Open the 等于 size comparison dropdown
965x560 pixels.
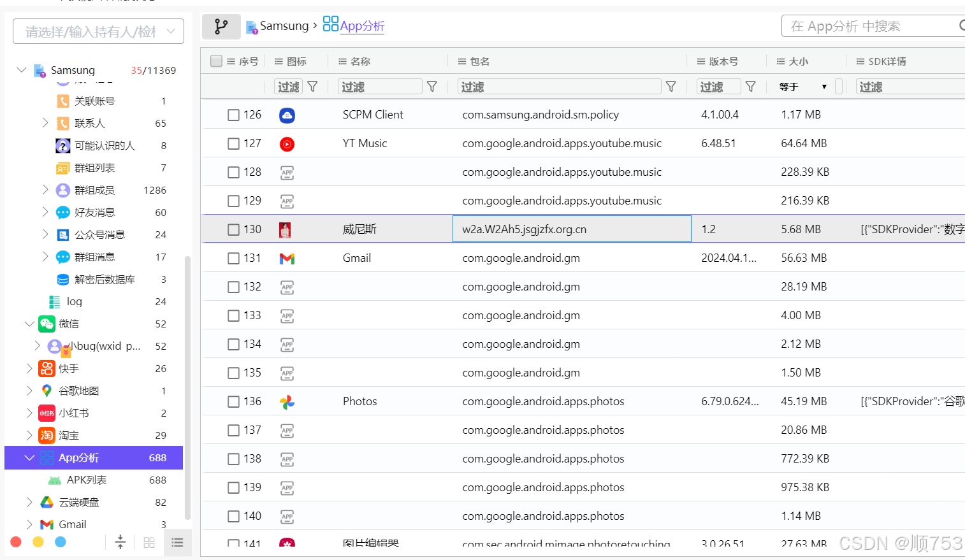803,87
